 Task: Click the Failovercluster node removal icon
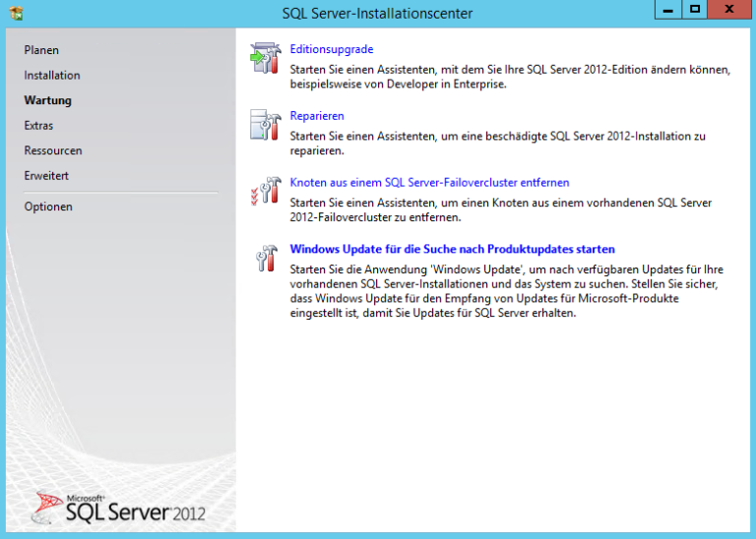265,191
